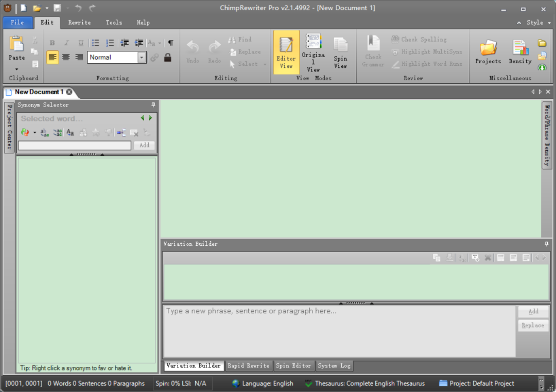556x392 pixels.
Task: Insert a bulleted list
Action: [x=95, y=43]
